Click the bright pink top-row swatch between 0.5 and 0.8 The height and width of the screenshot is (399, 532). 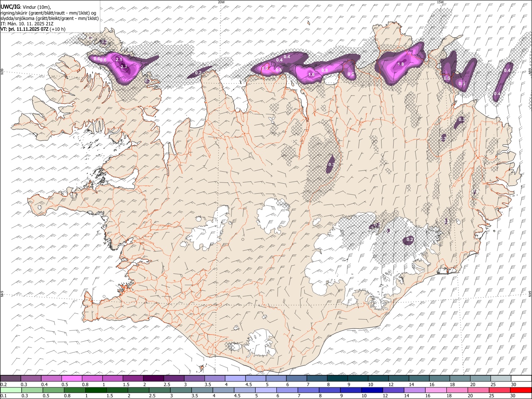click(x=71, y=379)
